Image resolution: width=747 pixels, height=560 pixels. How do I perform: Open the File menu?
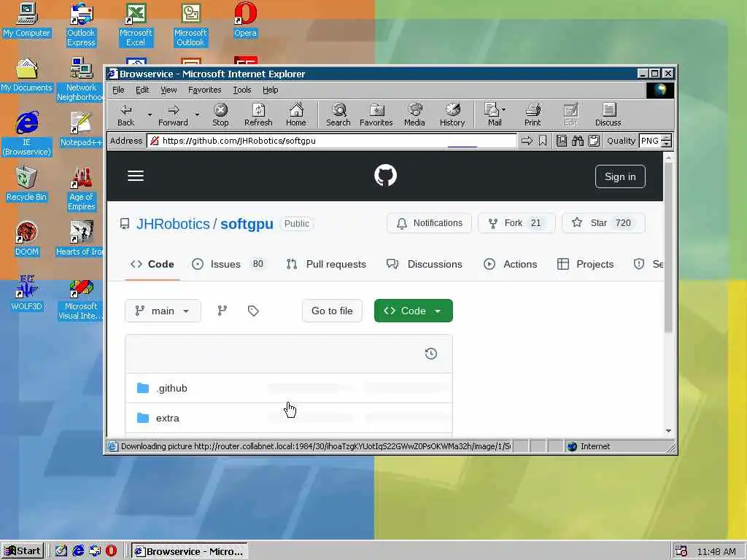pos(118,90)
